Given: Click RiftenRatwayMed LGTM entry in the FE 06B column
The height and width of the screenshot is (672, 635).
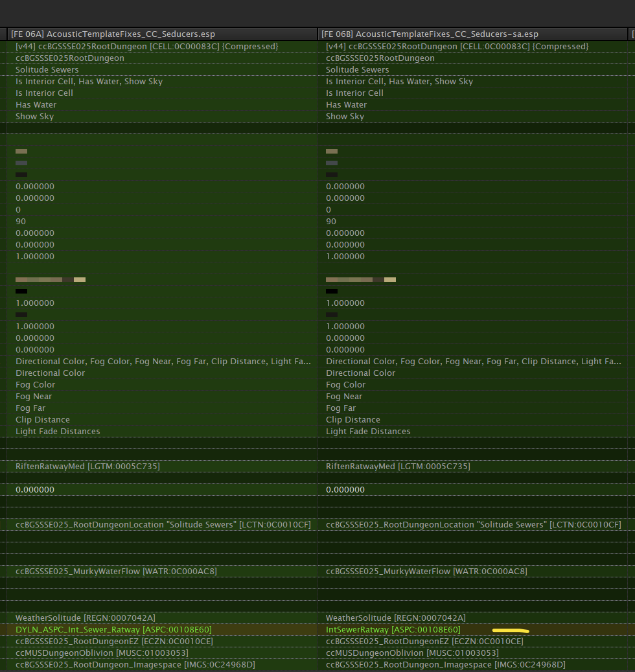Looking at the screenshot, I should pyautogui.click(x=398, y=467).
